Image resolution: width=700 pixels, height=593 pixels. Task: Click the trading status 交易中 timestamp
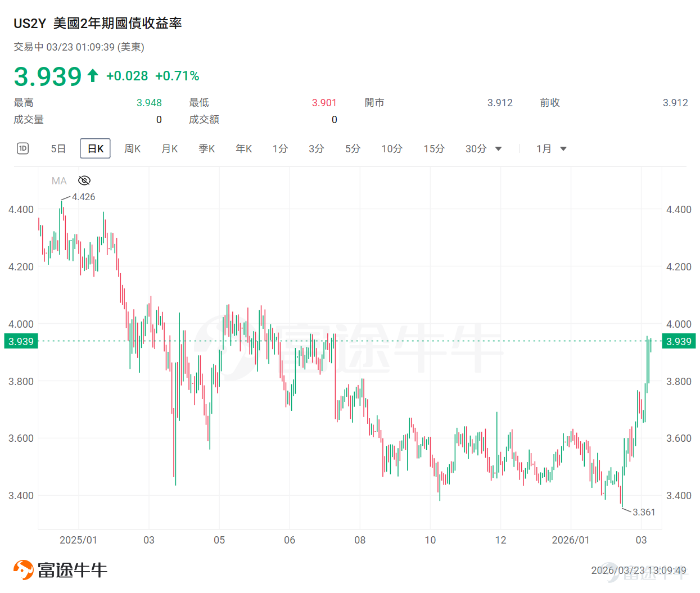click(x=79, y=47)
